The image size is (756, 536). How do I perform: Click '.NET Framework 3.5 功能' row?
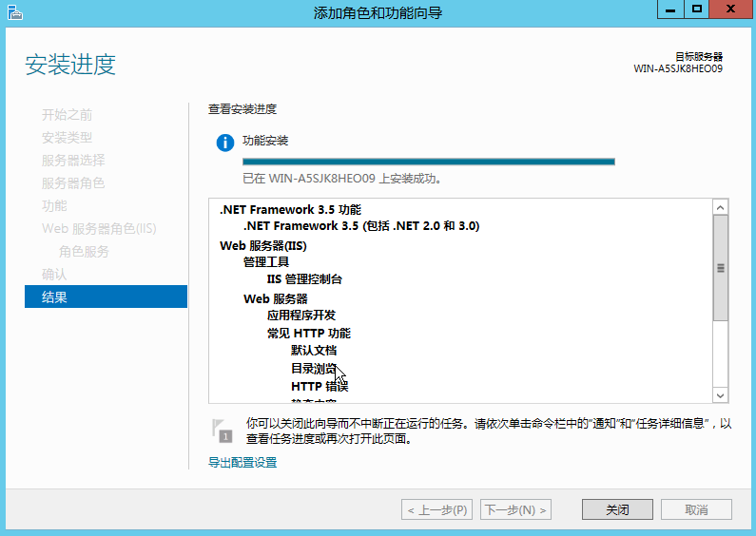(x=290, y=210)
